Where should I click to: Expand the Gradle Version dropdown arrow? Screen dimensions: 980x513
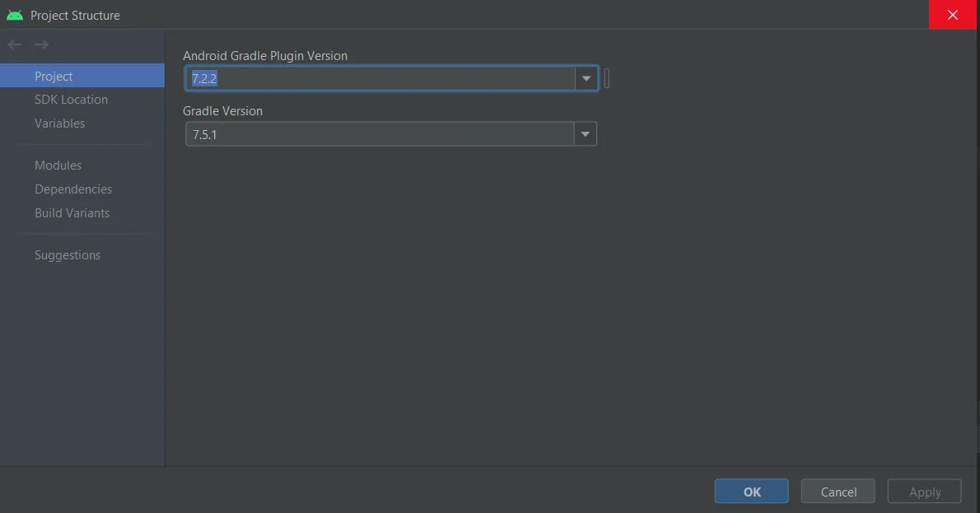coord(585,133)
